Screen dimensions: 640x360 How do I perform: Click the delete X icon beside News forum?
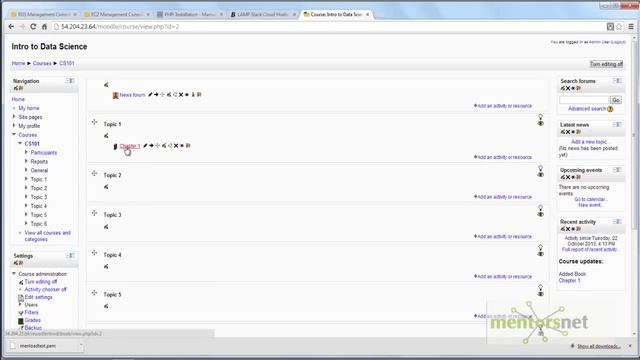click(181, 95)
